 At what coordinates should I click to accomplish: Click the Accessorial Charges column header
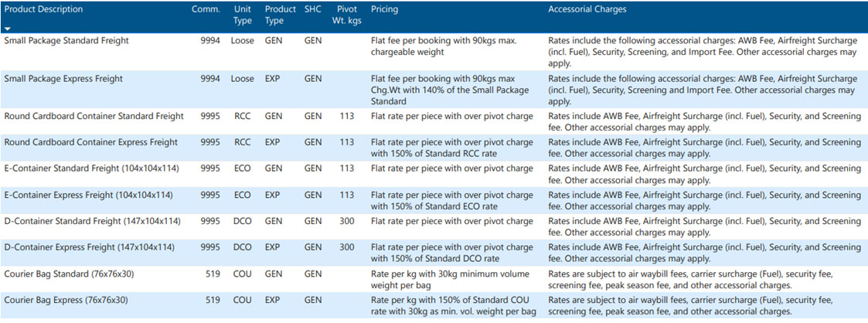[x=587, y=9]
